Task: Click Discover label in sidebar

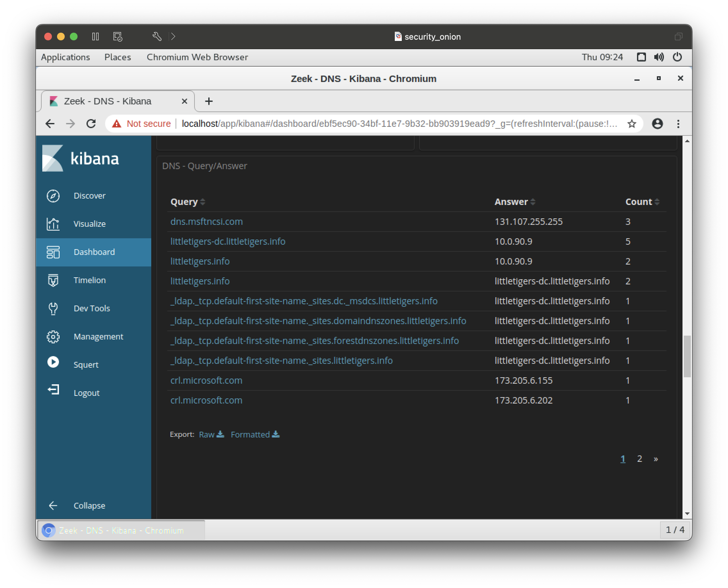Action: [89, 196]
